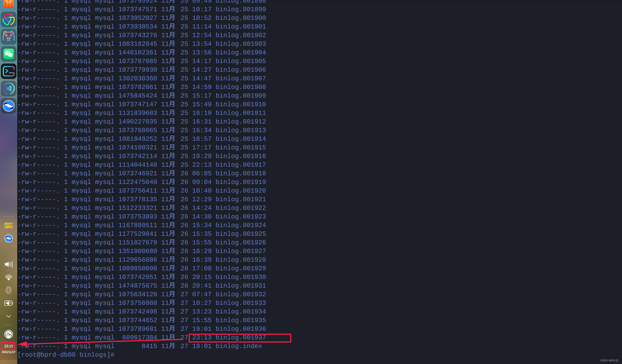Click the yellow keyboard input tray icon
622x364 pixels.
[x=9, y=225]
